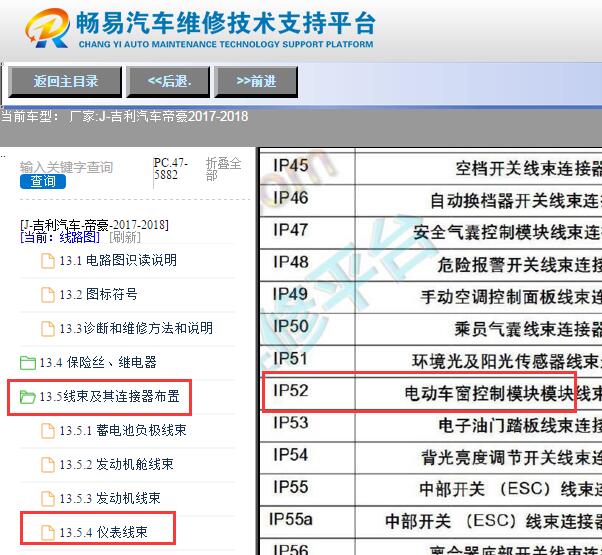Select 13.5线束及其连接器布置 folder label

pos(109,396)
